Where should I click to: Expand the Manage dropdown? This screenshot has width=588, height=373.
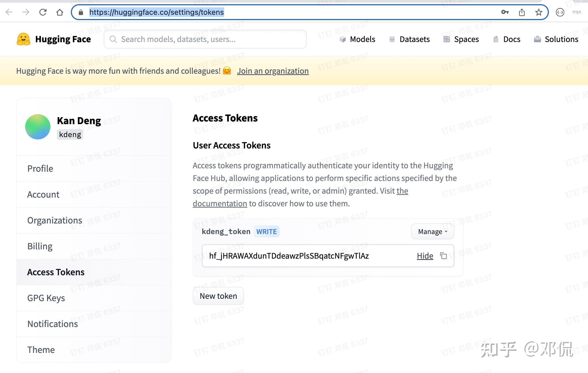coord(433,231)
